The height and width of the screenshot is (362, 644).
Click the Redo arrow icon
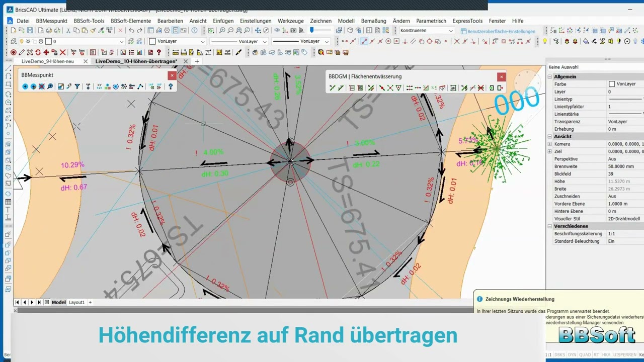point(139,30)
